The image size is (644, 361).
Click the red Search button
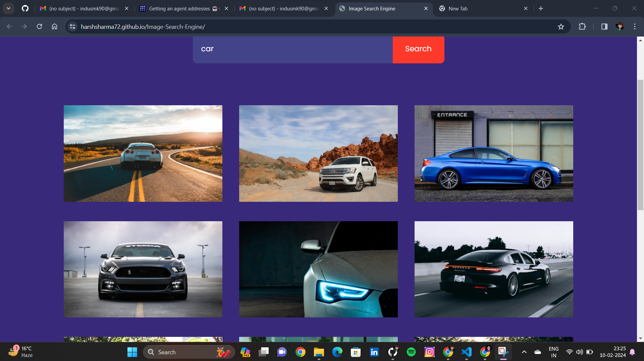coord(418,49)
